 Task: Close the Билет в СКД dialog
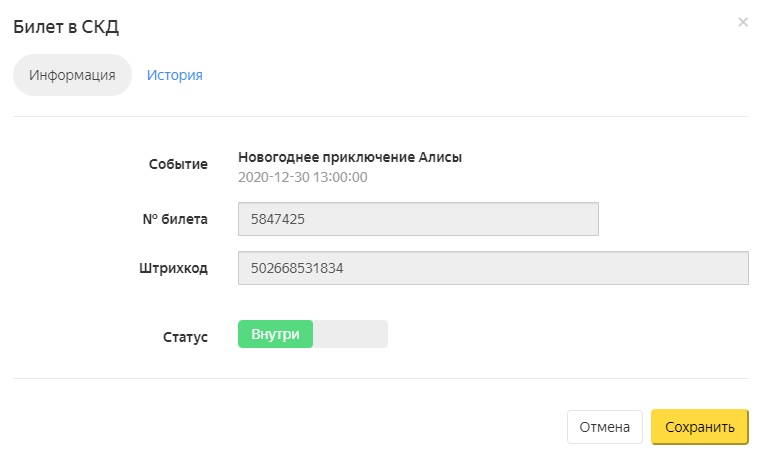point(742,22)
